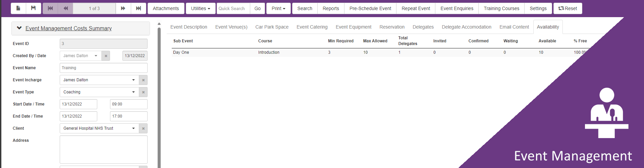The height and width of the screenshot is (168, 644).
Task: Open the Event Equipment tab
Action: (x=354, y=27)
